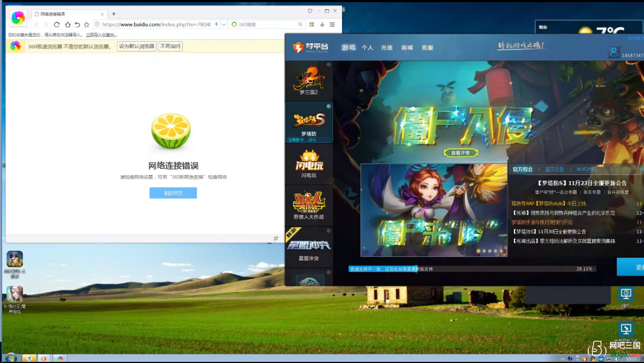Select 梦三国2 in the game sidebar
Viewport: 644px width, 363px height.
point(309,81)
